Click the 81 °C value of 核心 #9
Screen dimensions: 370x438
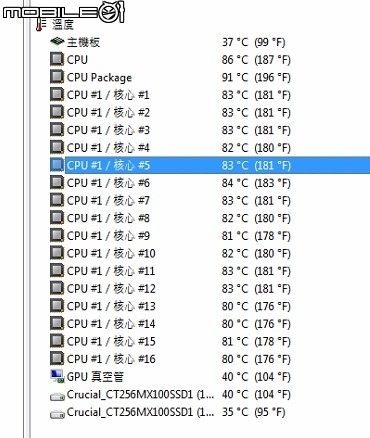click(x=256, y=236)
